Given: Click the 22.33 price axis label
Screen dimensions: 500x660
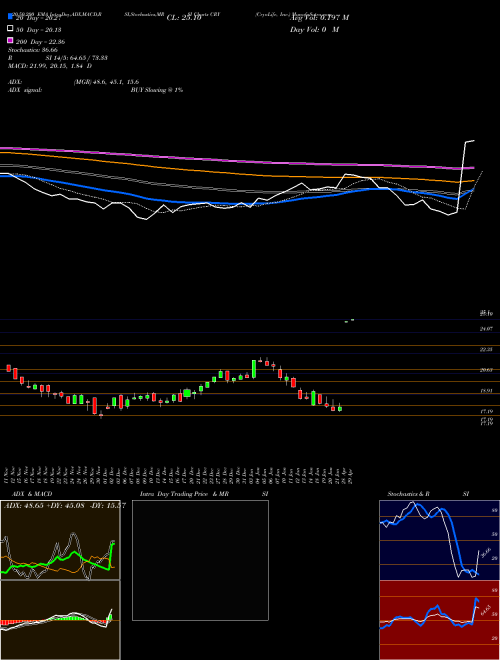Looking at the screenshot, I should click(x=486, y=349).
